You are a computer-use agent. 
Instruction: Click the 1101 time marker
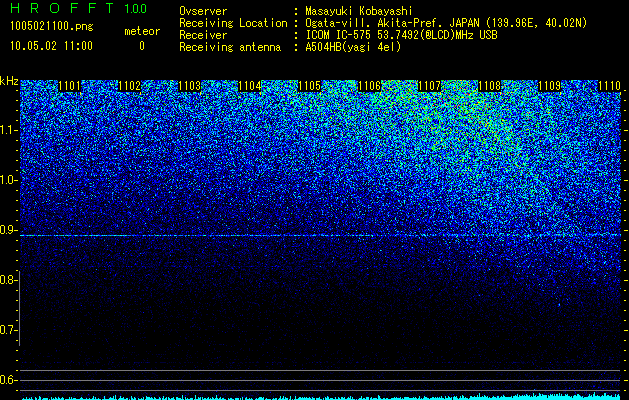tap(69, 86)
